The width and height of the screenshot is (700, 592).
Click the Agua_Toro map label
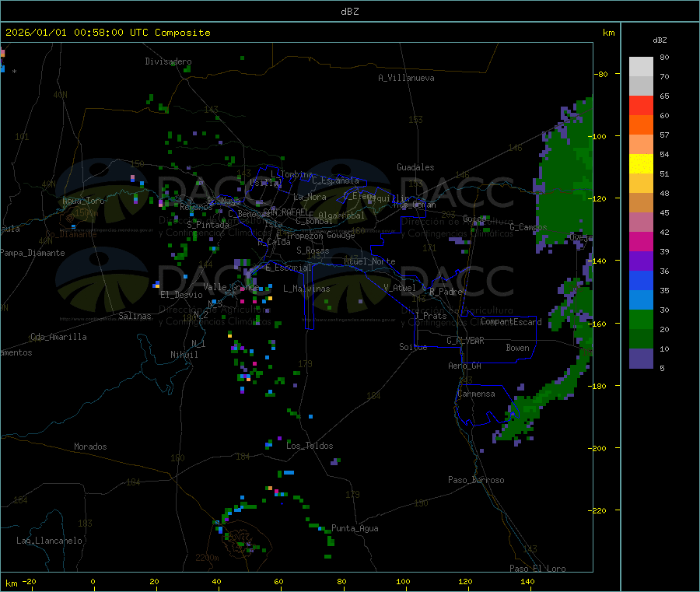83,201
